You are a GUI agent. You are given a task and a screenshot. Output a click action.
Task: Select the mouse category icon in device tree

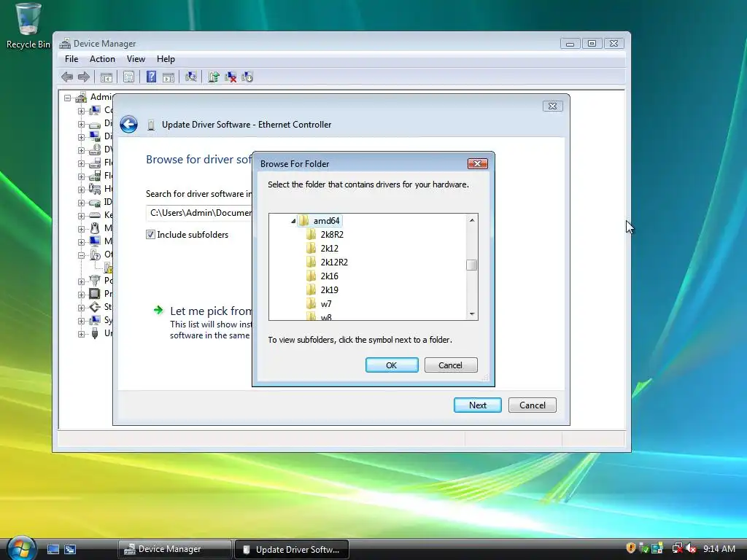pos(95,228)
